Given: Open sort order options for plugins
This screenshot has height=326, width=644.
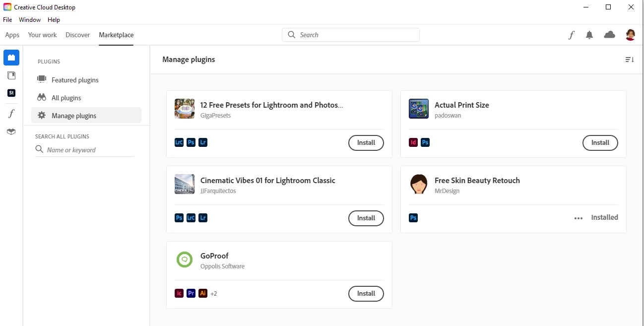Looking at the screenshot, I should (x=629, y=60).
